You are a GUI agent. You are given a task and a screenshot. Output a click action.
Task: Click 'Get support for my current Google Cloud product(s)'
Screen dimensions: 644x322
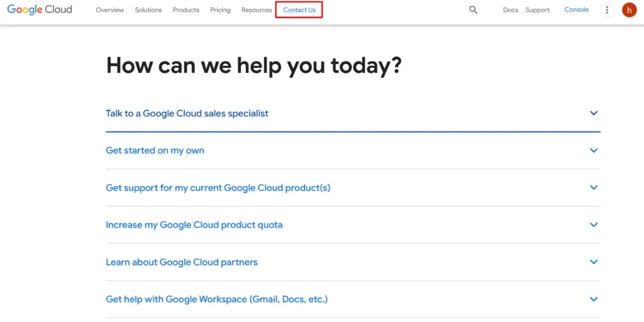(x=218, y=187)
